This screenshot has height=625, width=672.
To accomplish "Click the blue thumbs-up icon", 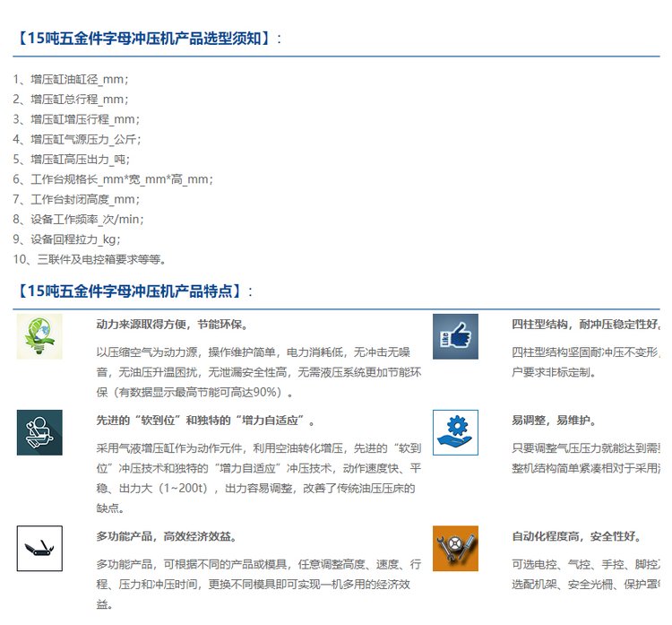I will coord(455,336).
